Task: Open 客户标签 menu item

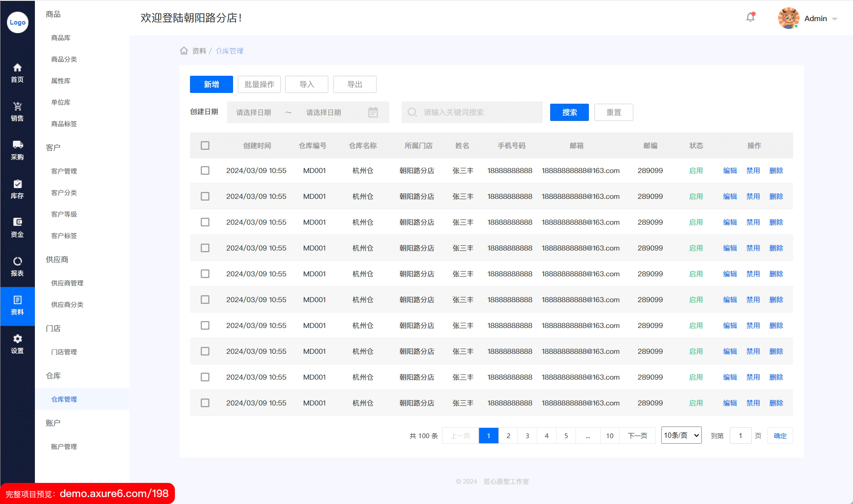Action: [64, 236]
